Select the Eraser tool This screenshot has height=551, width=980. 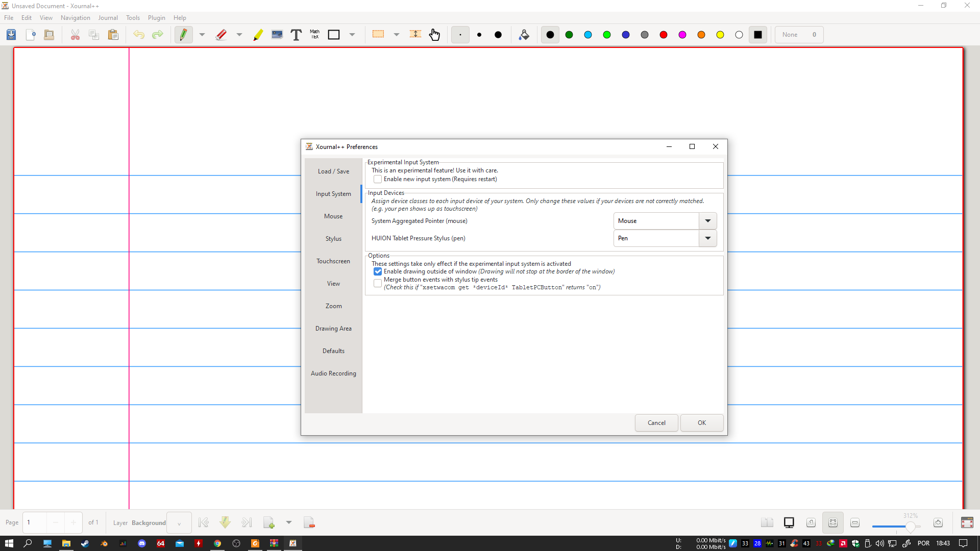pos(221,35)
